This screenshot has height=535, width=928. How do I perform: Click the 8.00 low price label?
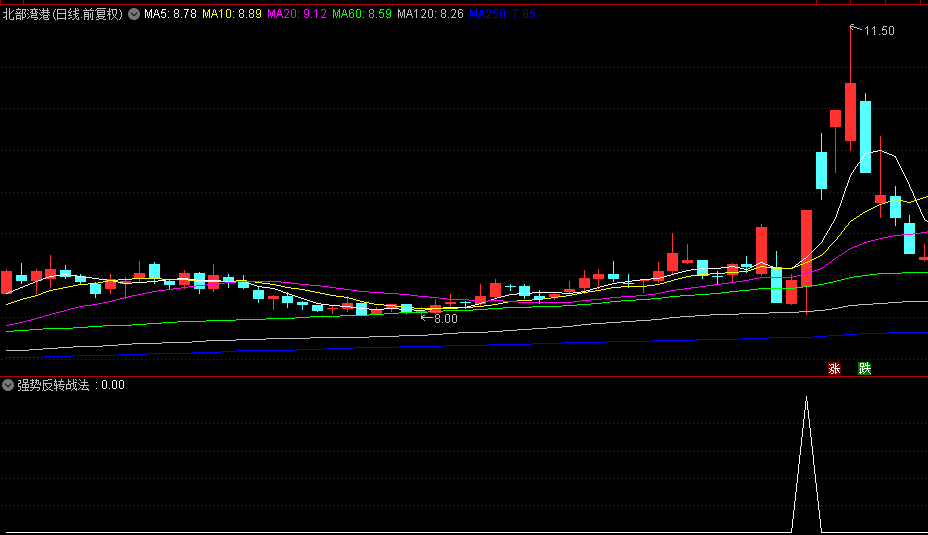[446, 319]
